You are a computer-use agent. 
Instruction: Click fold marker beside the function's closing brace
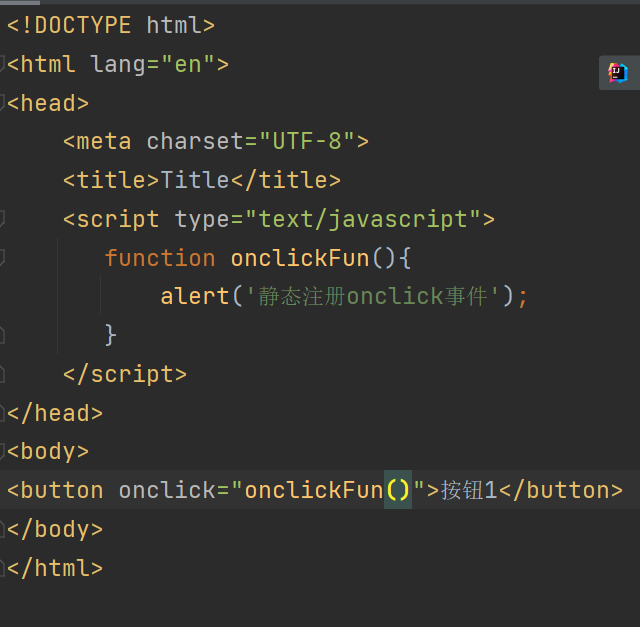tap(3, 335)
